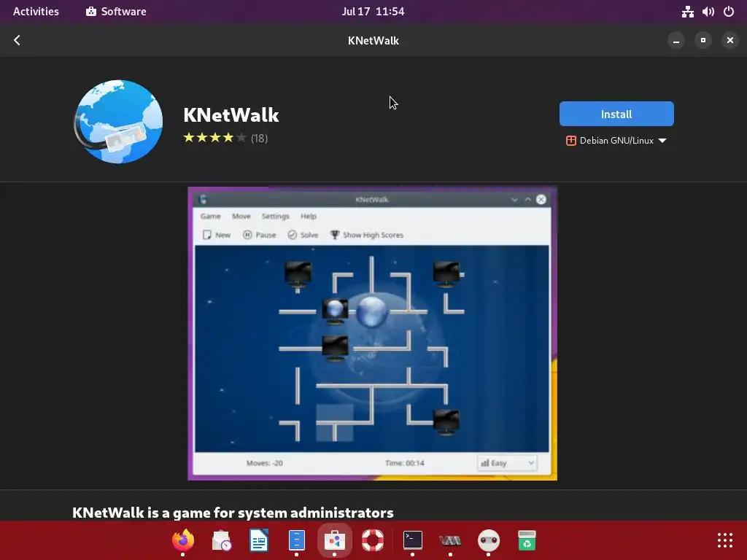Open the Activities overview
This screenshot has width=747, height=560.
coord(36,12)
